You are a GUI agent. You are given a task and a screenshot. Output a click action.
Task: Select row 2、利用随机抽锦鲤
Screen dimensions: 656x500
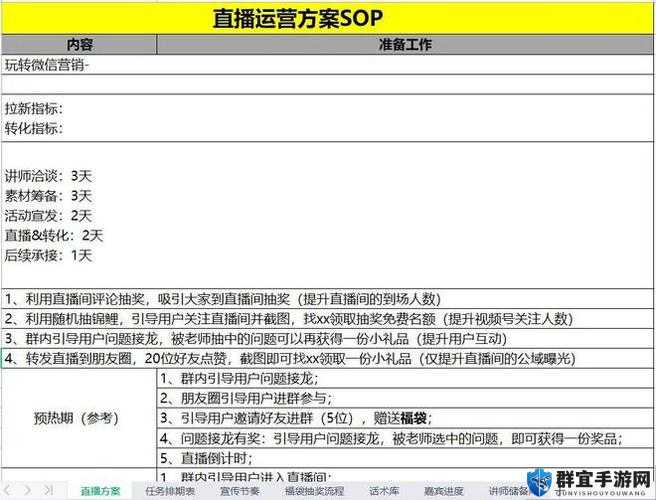(327, 319)
